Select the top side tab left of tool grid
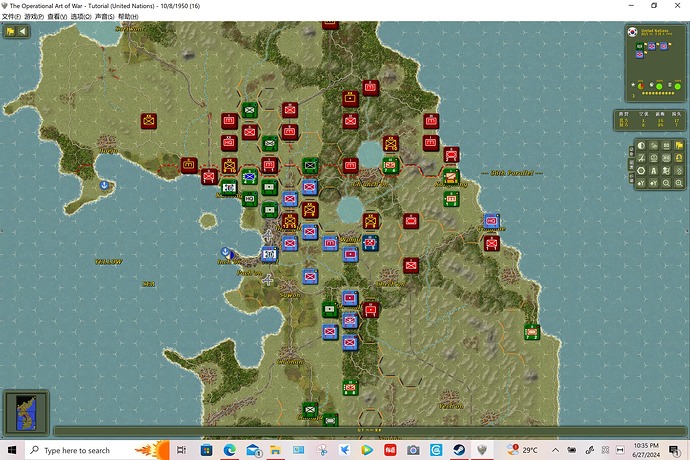 coord(631,151)
